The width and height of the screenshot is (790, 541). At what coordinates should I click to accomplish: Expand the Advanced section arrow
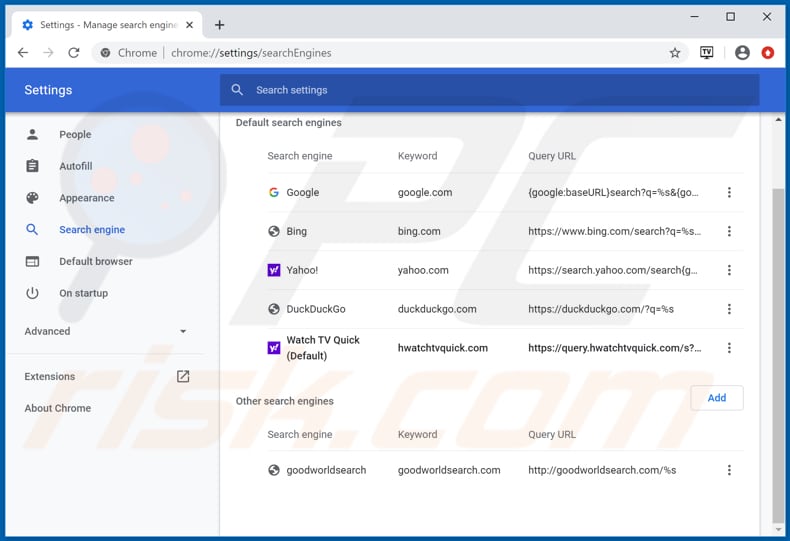183,331
